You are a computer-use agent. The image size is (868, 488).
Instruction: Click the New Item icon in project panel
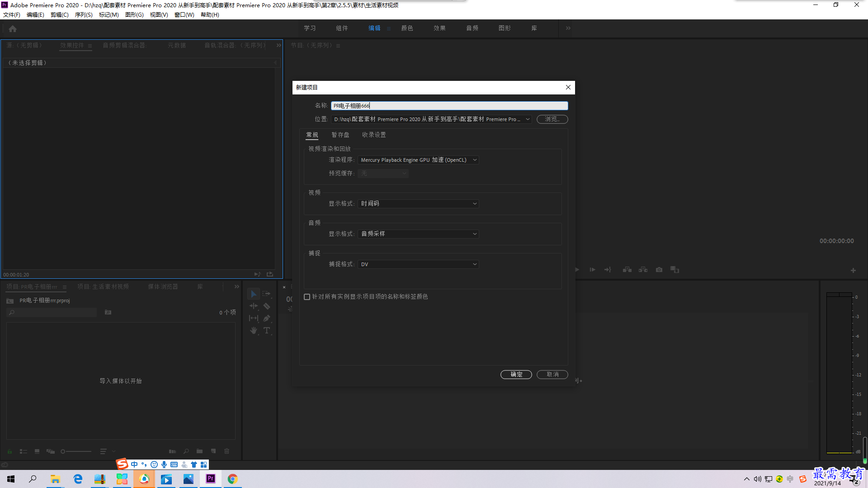click(x=213, y=451)
